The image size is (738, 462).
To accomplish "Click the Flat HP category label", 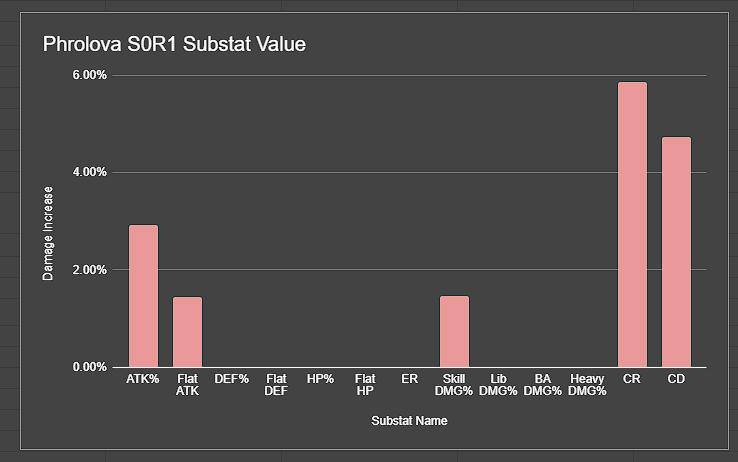I will (365, 385).
